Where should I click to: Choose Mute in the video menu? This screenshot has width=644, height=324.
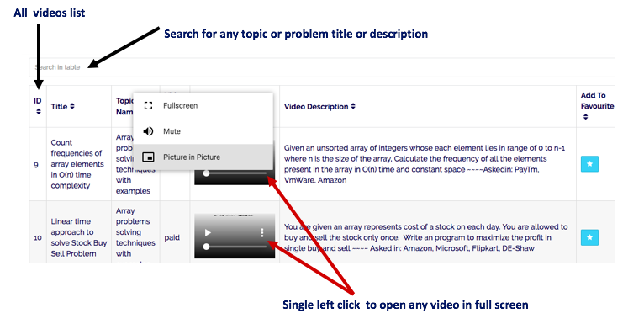pyautogui.click(x=203, y=131)
